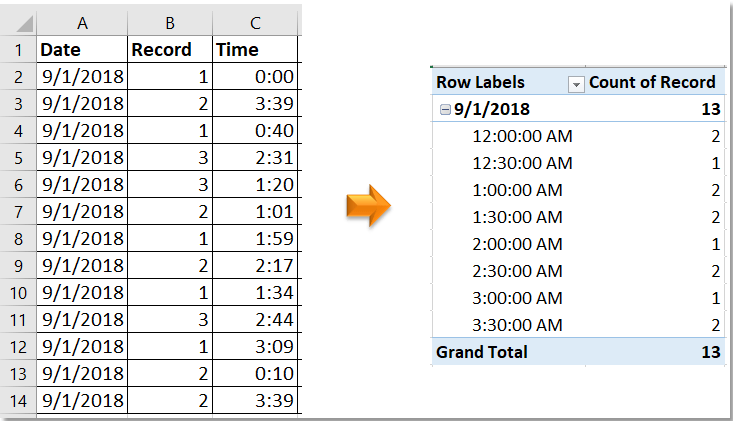This screenshot has width=733, height=421.
Task: Select row 7 header
Action: 17,211
